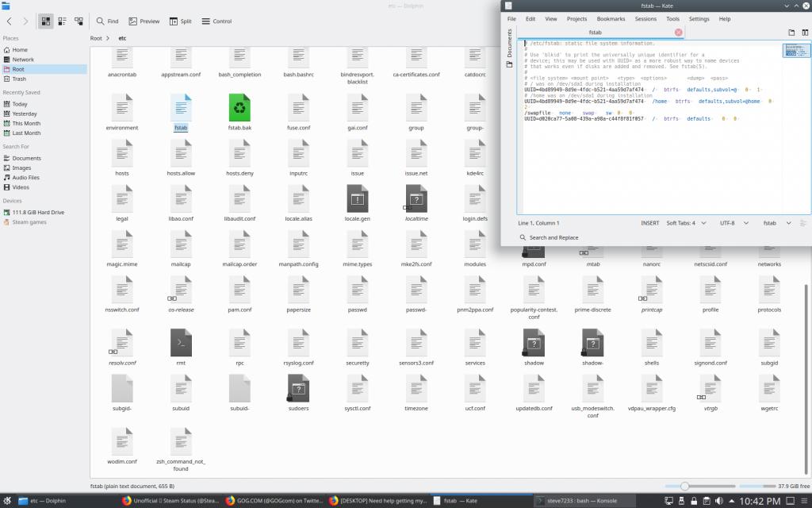Viewport: 812px width, 508px height.
Task: Open the fstab.bak recycle-icon file
Action: (x=239, y=109)
